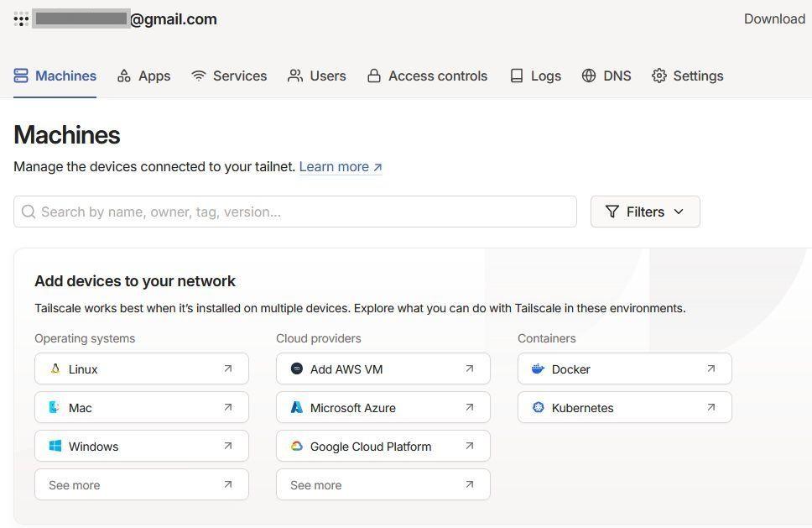Expand See more under Cloud providers
812x528 pixels.
(383, 484)
